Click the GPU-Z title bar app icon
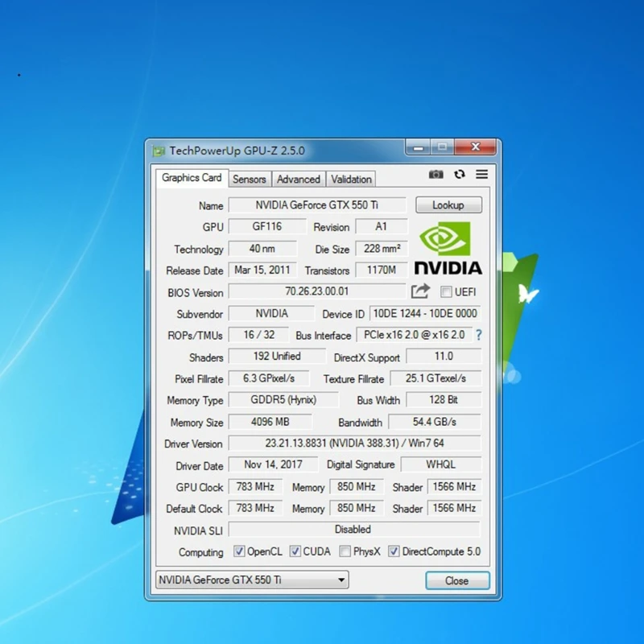This screenshot has height=644, width=644. click(x=159, y=151)
